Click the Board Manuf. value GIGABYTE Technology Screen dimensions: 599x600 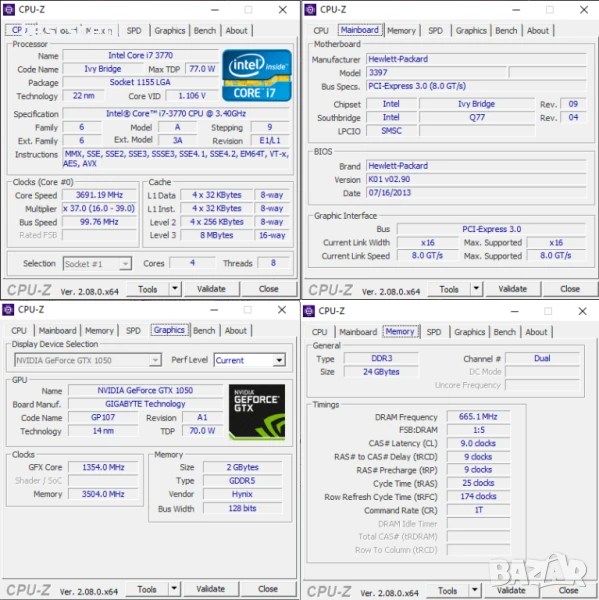point(145,404)
